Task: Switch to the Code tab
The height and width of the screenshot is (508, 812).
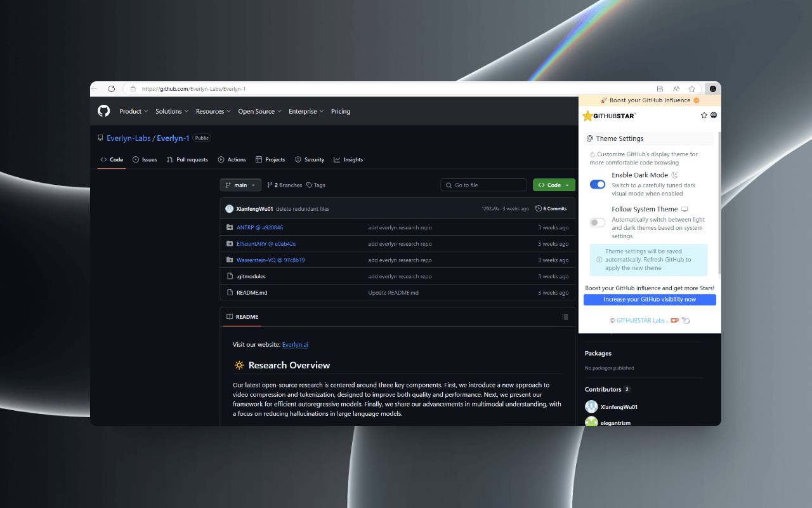Action: [112, 159]
